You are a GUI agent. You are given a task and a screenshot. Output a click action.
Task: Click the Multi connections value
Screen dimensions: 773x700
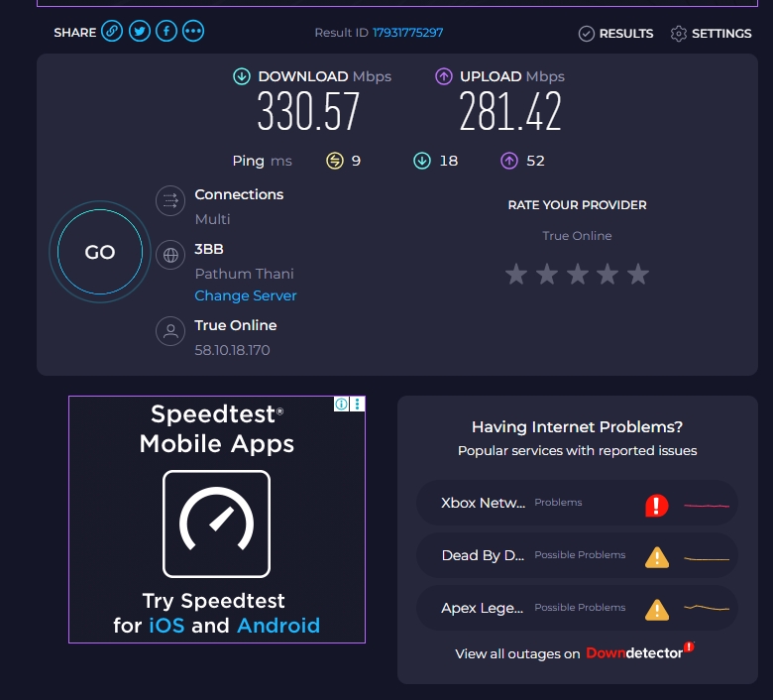(x=212, y=219)
